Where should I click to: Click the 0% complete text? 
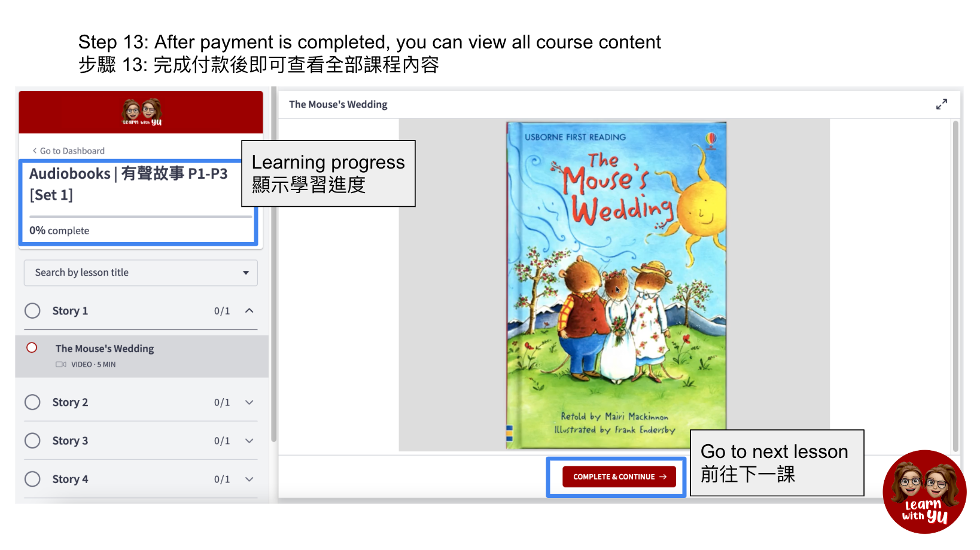pos(59,231)
